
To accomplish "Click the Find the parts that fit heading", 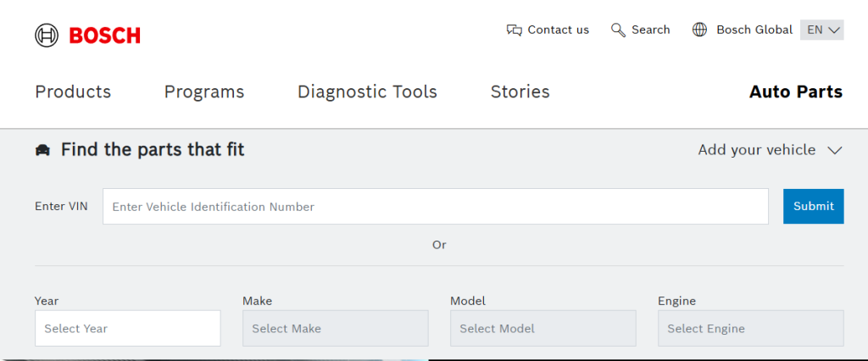I will pos(153,149).
